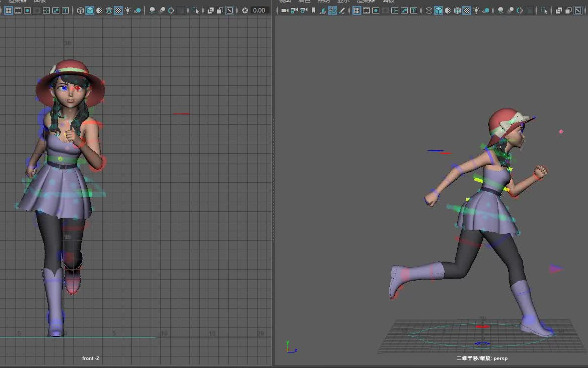Toggle the grid in the persp panel

click(x=356, y=10)
